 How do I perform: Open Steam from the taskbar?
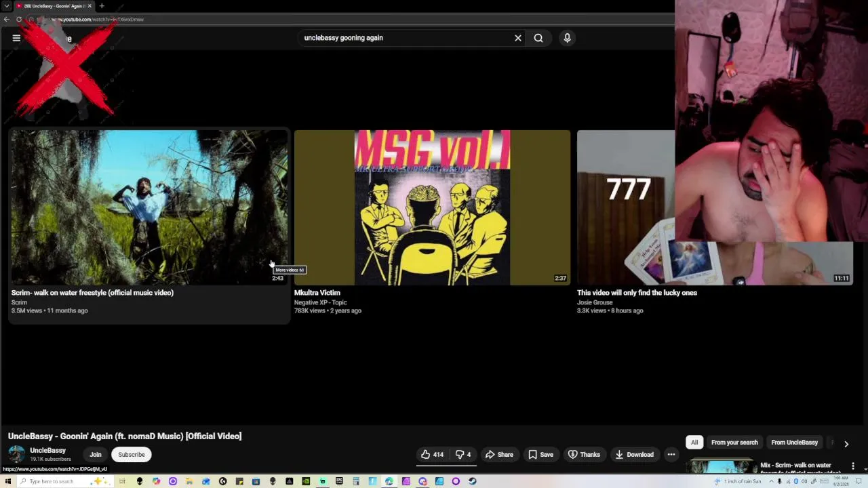click(x=472, y=481)
